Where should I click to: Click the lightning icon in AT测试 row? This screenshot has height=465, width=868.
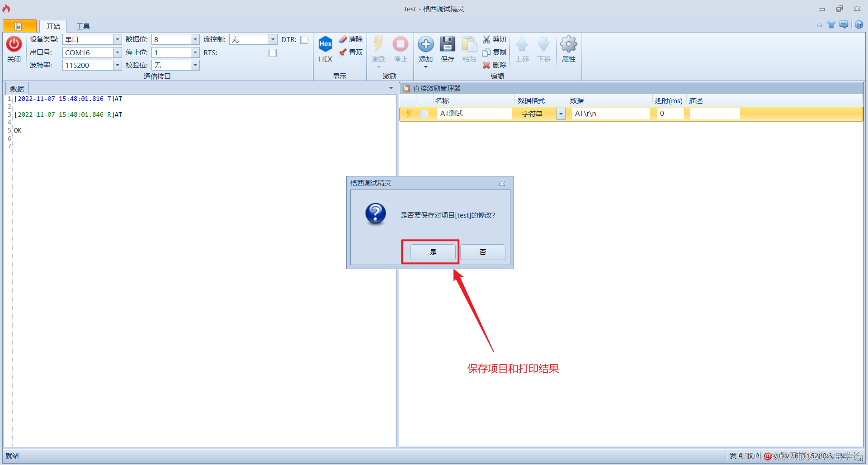(x=409, y=114)
